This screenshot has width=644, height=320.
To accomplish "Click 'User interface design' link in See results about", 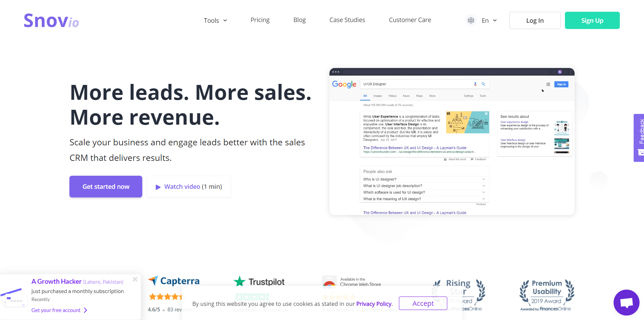I will pyautogui.click(x=513, y=140).
